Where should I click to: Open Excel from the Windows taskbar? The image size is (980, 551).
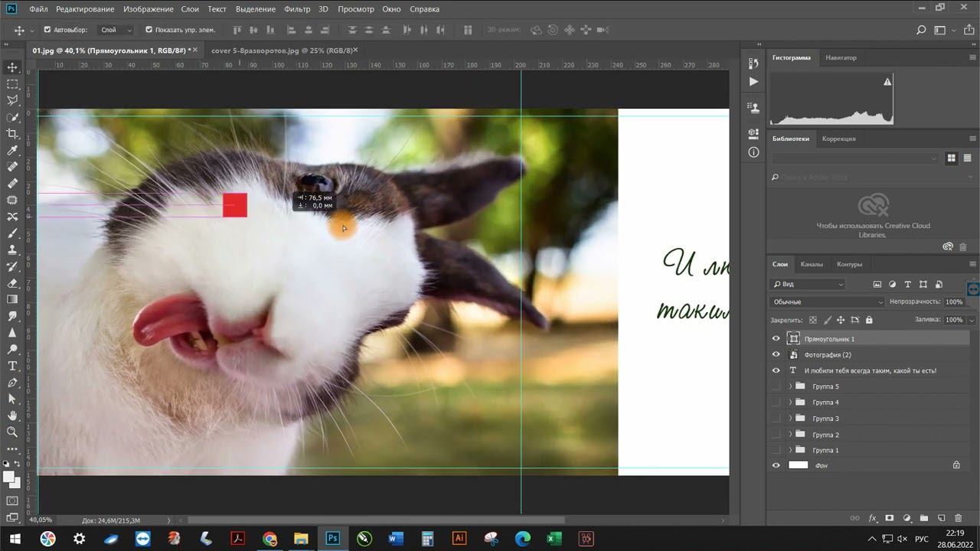[554, 538]
